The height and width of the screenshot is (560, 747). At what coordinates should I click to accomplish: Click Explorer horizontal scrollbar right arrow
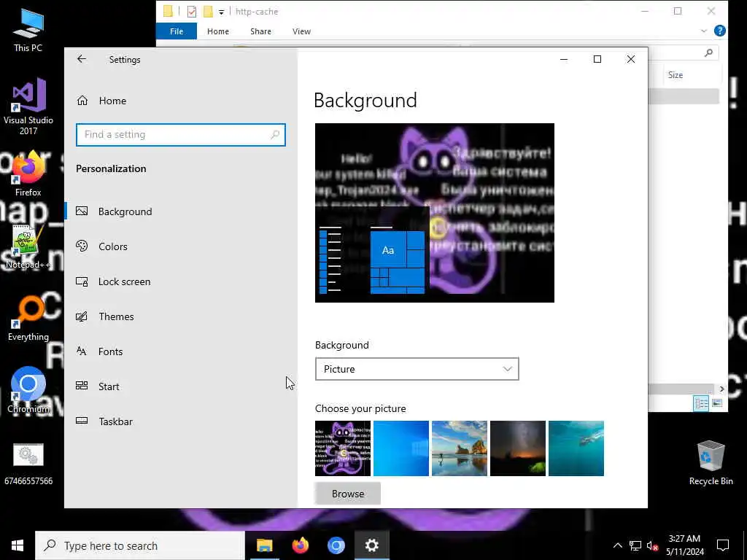point(721,389)
